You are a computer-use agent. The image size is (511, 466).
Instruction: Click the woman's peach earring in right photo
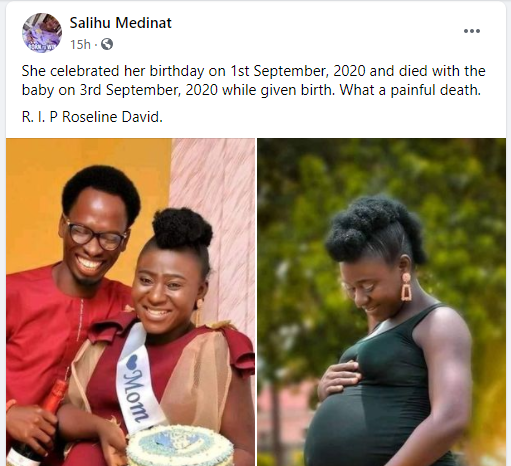pyautogui.click(x=406, y=287)
